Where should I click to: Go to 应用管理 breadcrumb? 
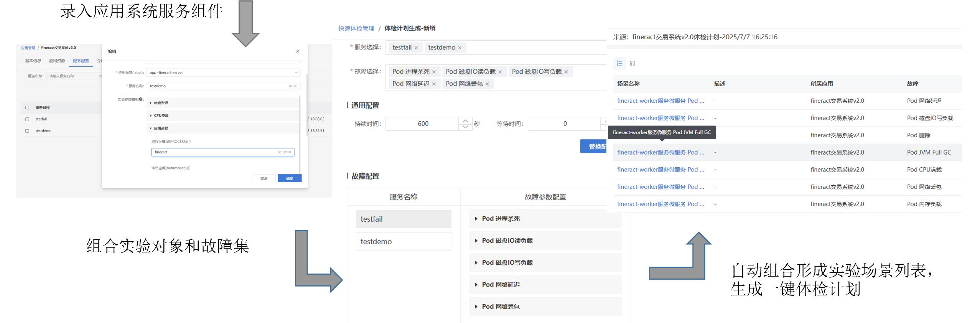click(x=28, y=48)
